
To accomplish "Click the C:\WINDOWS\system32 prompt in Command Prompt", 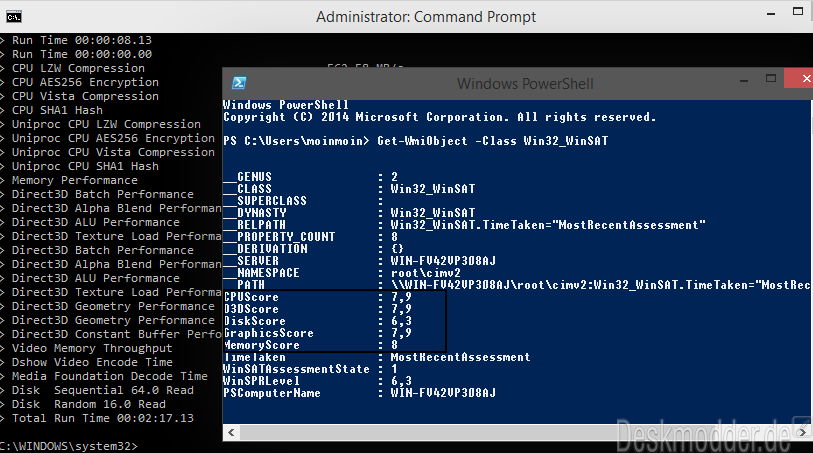I will (x=68, y=446).
